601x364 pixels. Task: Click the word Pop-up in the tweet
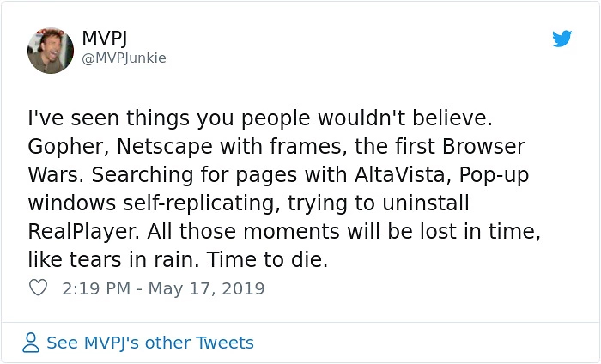tap(496, 174)
